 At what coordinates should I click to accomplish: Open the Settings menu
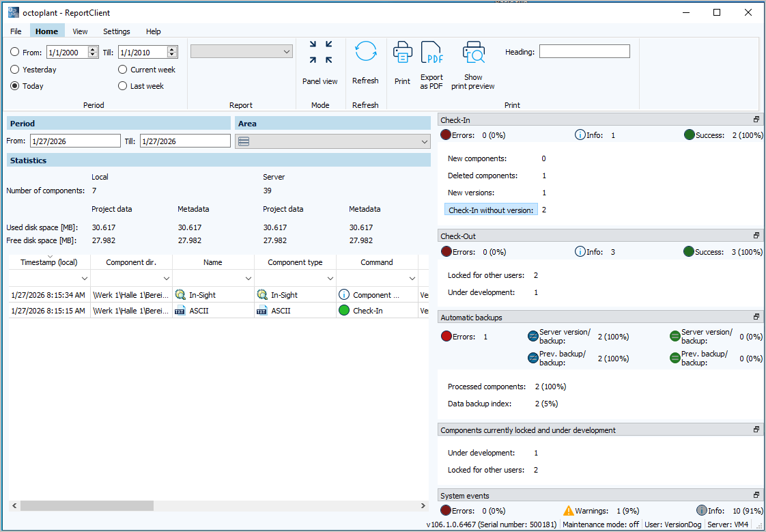coord(116,31)
